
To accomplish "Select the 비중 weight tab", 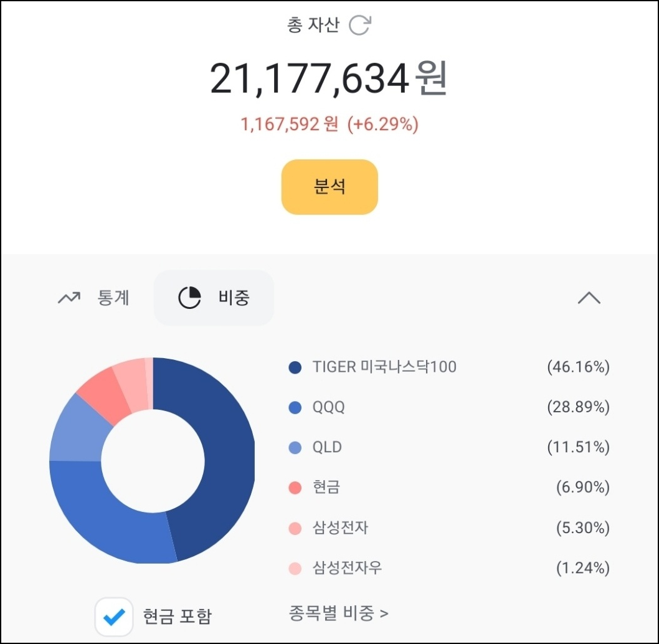I will [x=214, y=298].
